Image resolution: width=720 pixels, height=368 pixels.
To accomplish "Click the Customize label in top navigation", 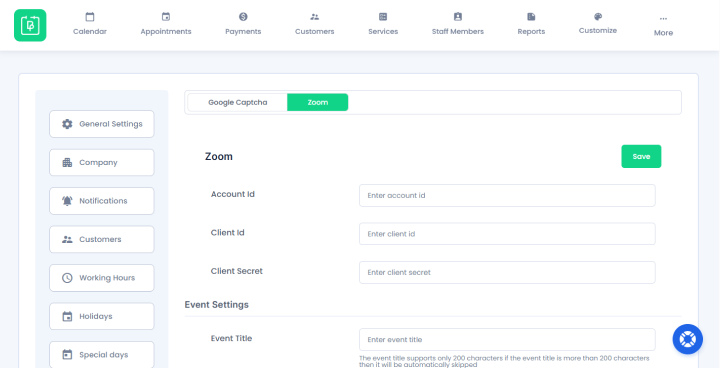I will point(598,31).
